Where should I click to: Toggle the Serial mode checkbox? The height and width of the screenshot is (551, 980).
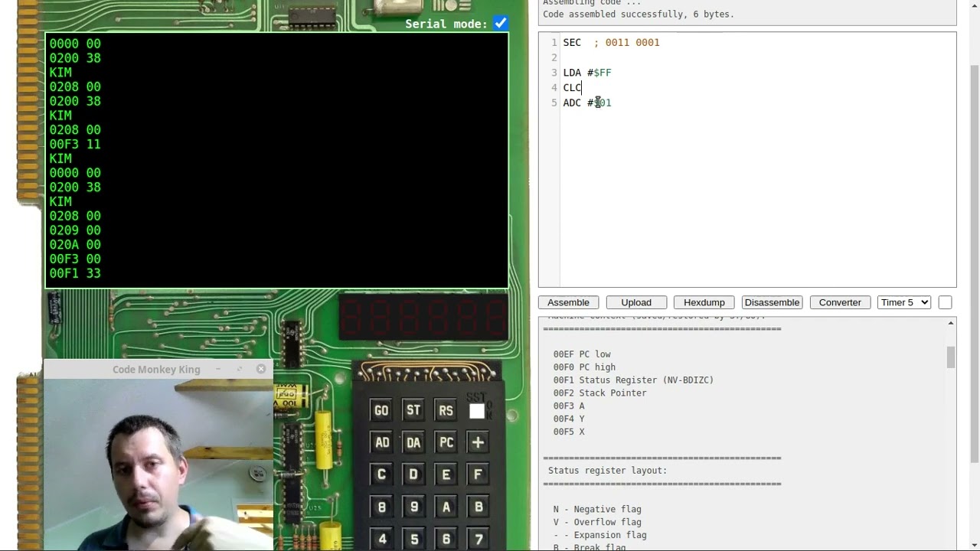tap(500, 24)
